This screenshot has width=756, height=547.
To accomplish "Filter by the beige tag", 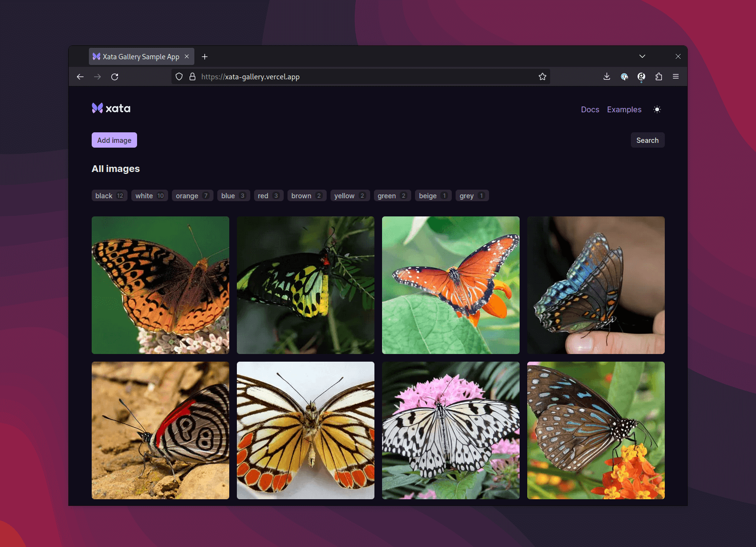I will point(433,195).
